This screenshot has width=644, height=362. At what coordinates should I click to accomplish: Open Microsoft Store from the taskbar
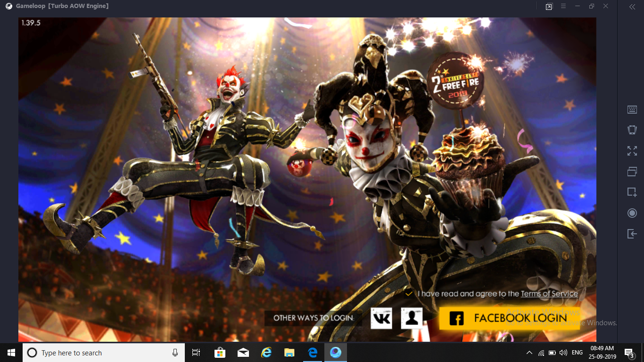coord(220,353)
